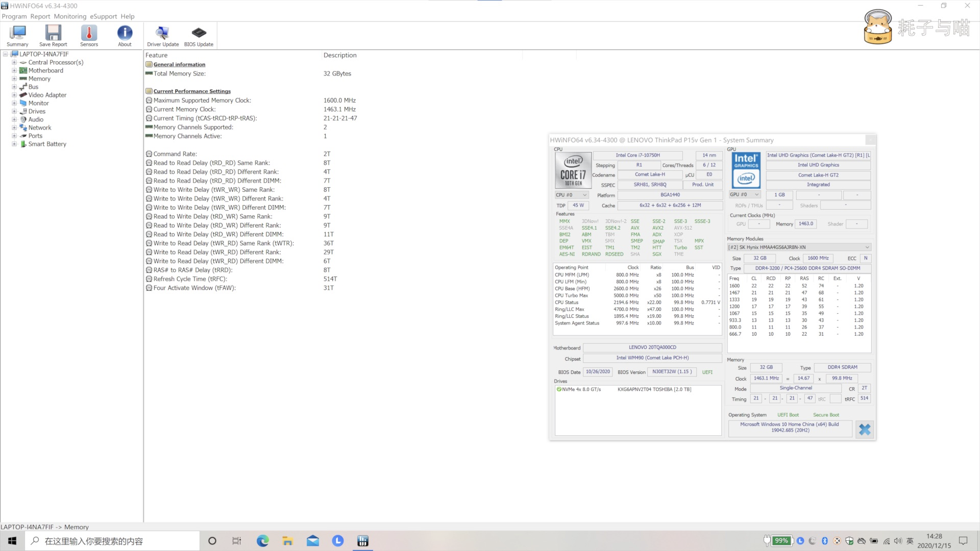
Task: Open the CPU #0 selector dropdown
Action: 572,195
